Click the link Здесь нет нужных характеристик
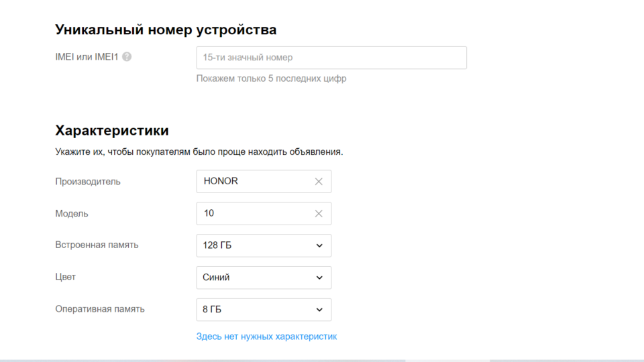Viewport: 644px width, 362px height. [266, 337]
